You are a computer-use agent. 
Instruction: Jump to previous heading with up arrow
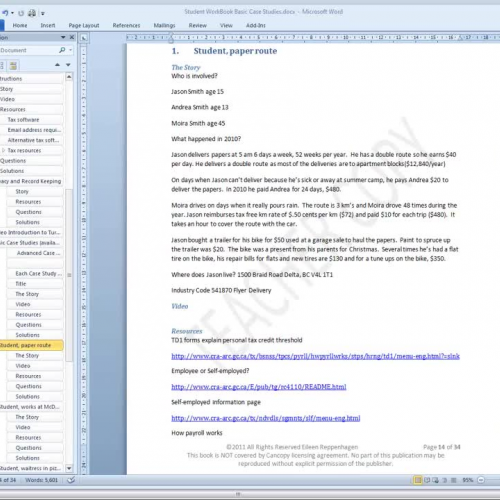click(57, 65)
